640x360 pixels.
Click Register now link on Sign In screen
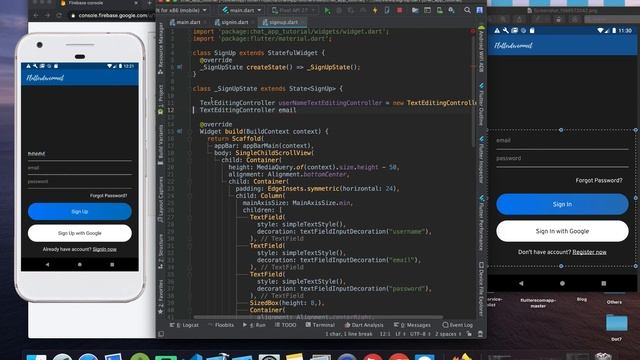(x=589, y=252)
